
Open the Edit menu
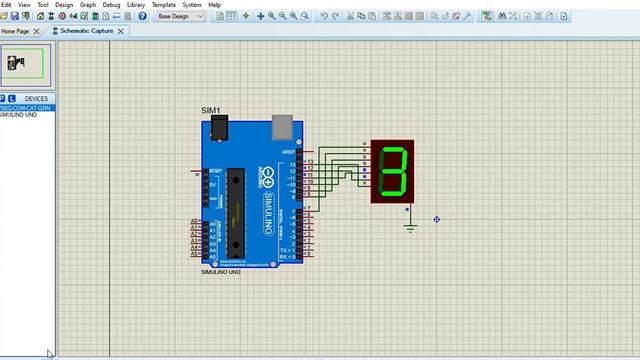point(6,5)
